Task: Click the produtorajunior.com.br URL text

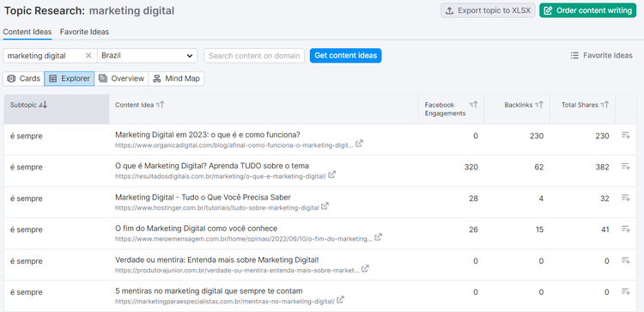Action: (237, 270)
